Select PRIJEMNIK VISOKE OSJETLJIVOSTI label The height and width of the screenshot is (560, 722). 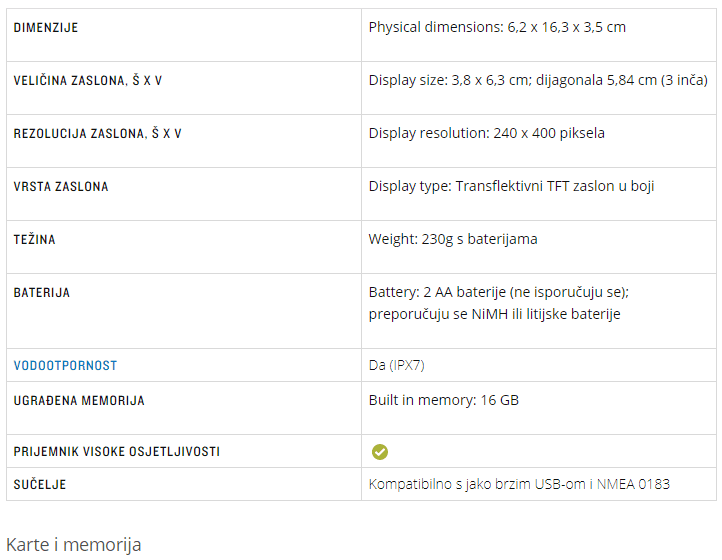click(x=116, y=452)
